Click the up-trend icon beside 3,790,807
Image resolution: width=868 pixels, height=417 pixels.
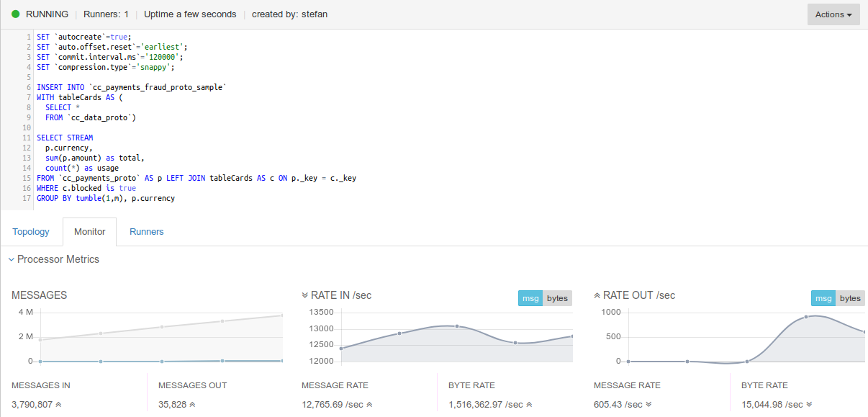click(x=58, y=405)
